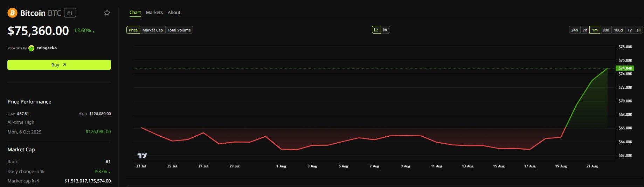Screen dimensions: 644x187
Task: Add Bitcoin to favorites with star icon
Action: tap(107, 13)
